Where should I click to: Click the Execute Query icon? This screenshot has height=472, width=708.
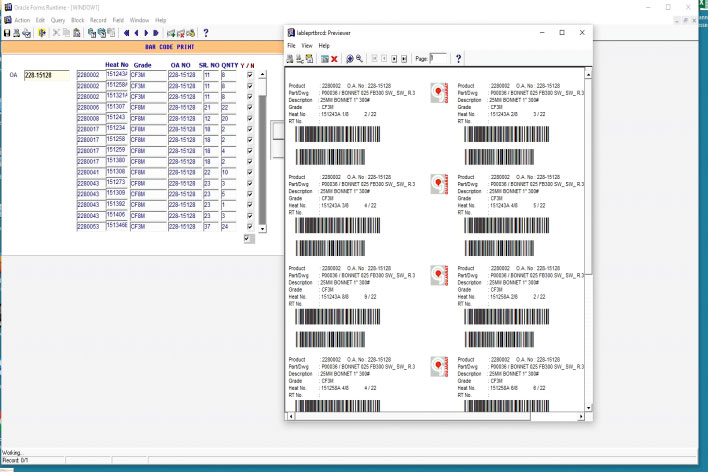click(102, 33)
